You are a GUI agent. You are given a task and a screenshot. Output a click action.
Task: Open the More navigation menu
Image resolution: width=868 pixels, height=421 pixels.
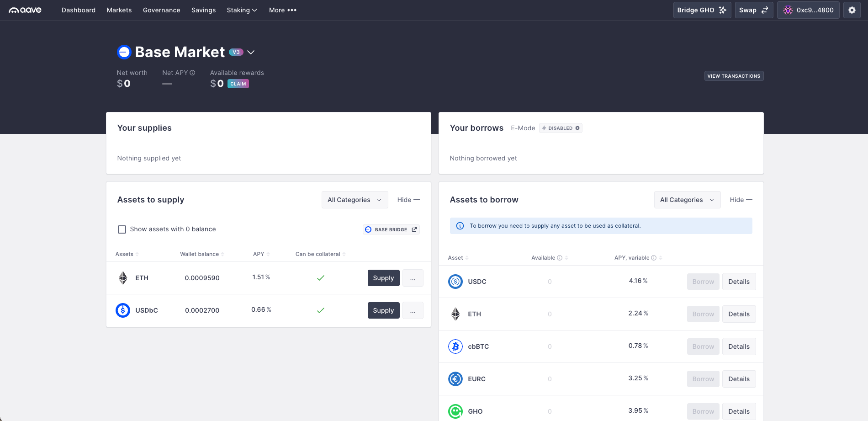click(283, 10)
